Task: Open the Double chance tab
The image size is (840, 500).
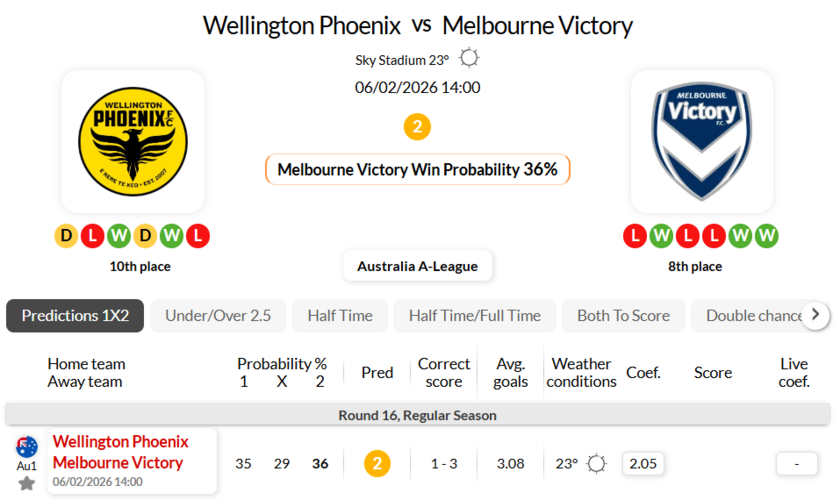Action: click(x=754, y=315)
